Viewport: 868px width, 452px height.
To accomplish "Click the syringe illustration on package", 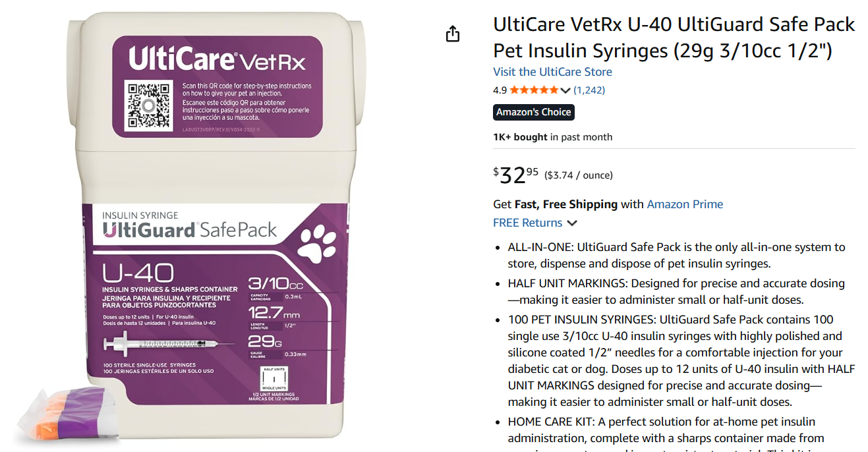I will coord(169,344).
